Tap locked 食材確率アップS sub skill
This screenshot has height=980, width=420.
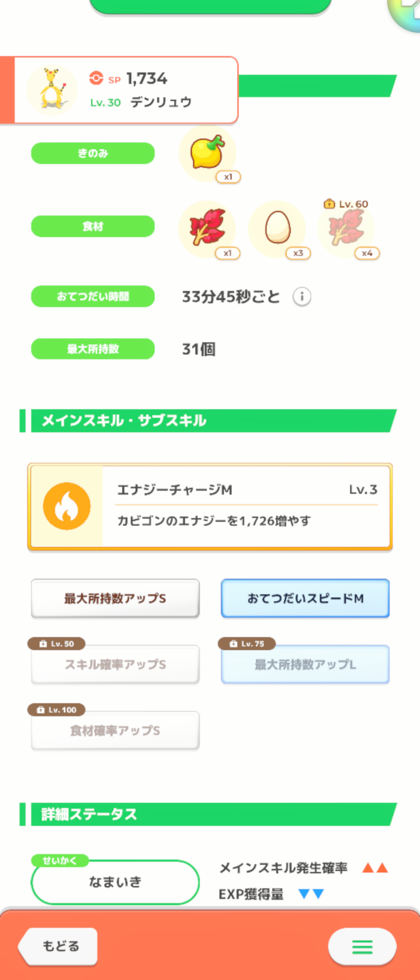pyautogui.click(x=115, y=731)
